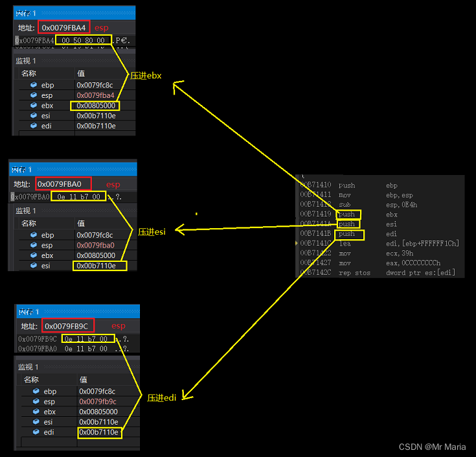Screen dimensions: 476x457
Task: Click the memory address field showing 0x0079FB9C
Action: (68, 326)
